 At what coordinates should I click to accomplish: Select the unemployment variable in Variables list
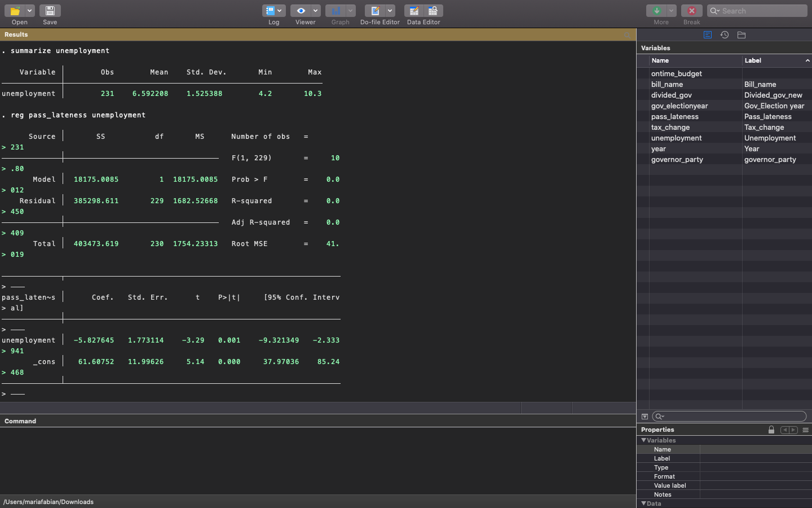pos(724,138)
